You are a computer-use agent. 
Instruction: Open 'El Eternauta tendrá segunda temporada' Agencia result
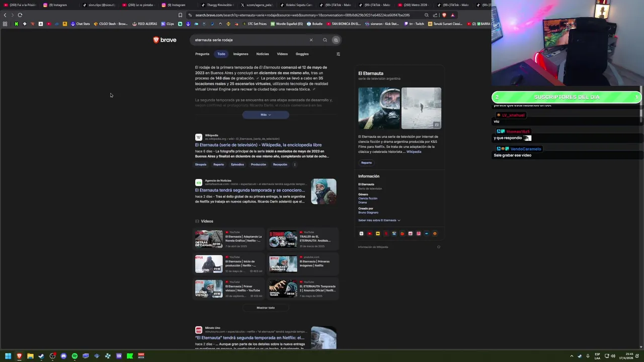click(x=250, y=190)
